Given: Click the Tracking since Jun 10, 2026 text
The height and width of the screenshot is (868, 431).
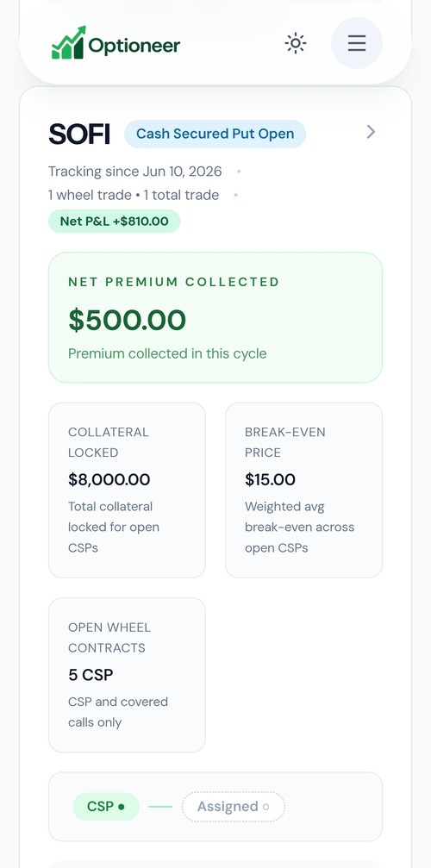Looking at the screenshot, I should pyautogui.click(x=135, y=172).
